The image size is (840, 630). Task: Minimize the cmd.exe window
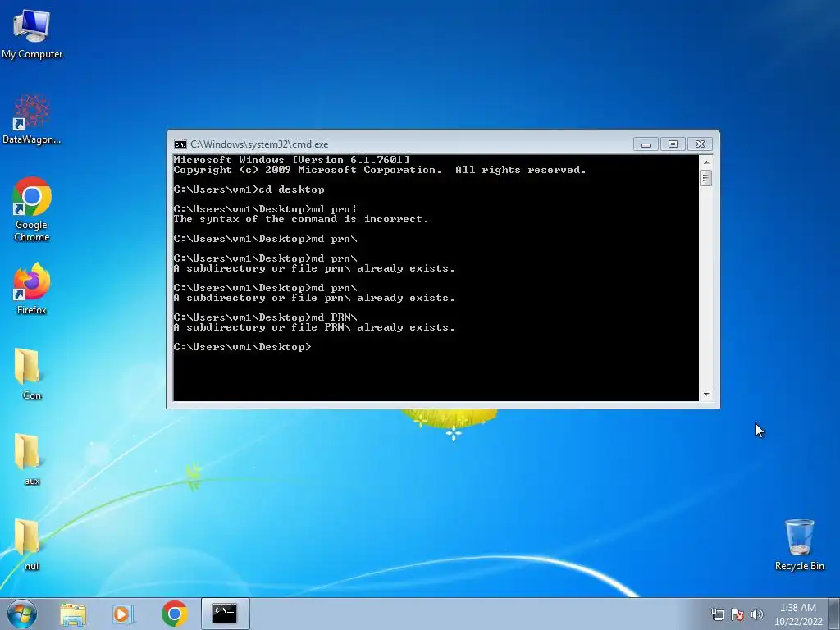tap(646, 144)
